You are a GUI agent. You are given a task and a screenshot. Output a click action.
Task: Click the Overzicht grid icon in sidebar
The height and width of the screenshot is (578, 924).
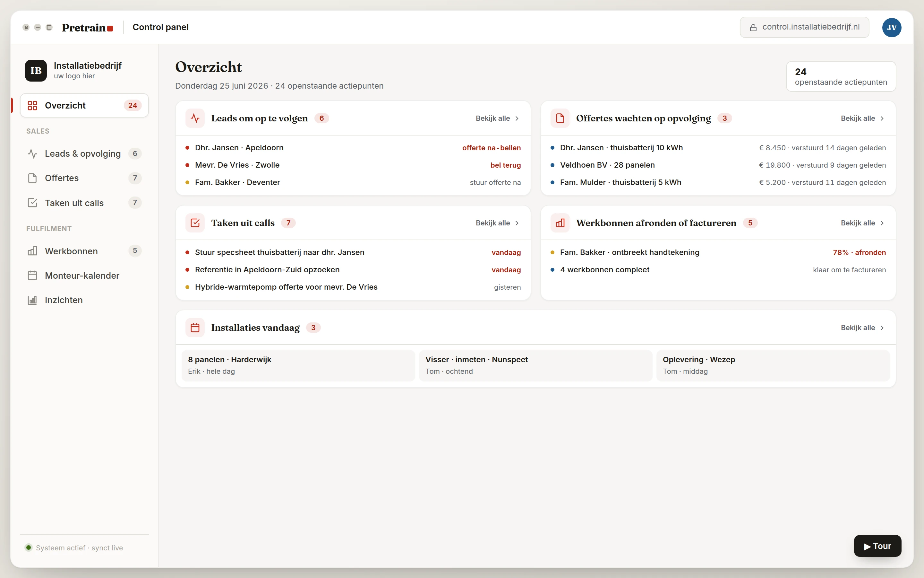32,106
